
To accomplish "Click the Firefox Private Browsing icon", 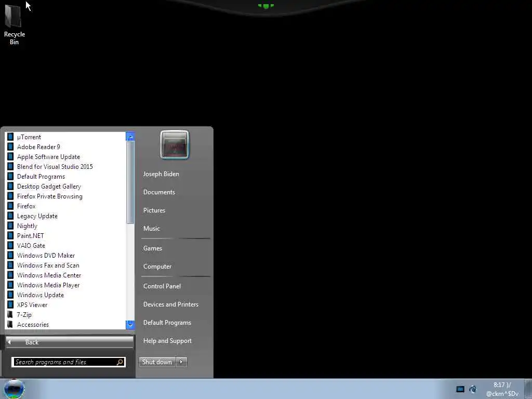I will pos(10,196).
